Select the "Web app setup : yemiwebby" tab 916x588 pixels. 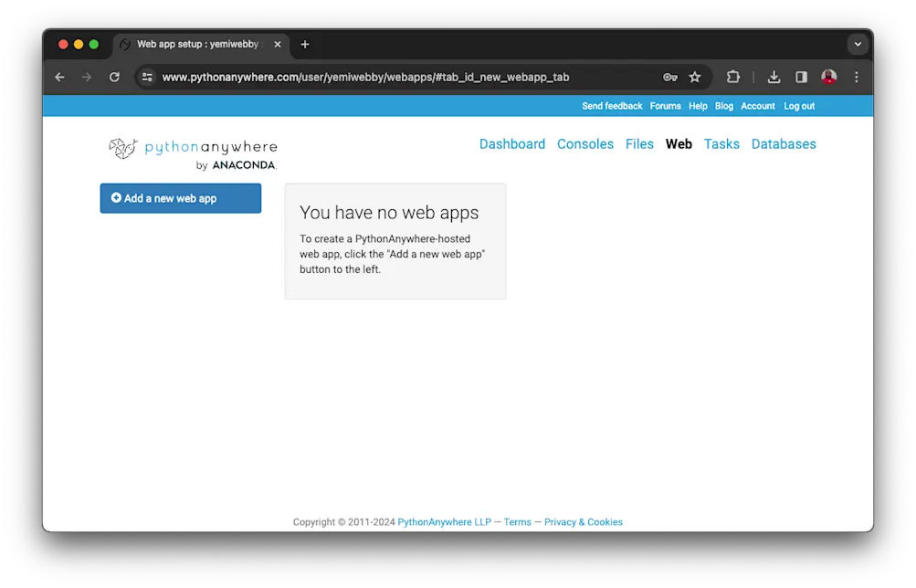(196, 44)
